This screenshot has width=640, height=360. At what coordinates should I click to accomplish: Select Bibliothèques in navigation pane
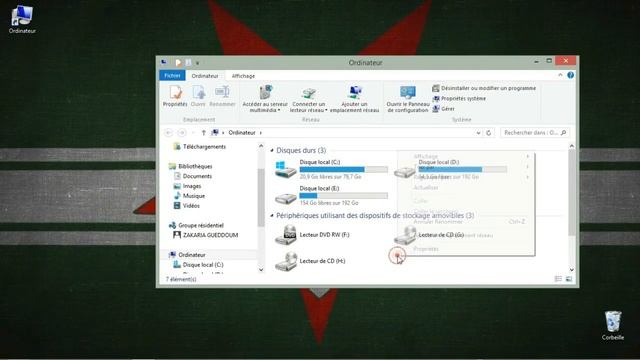191,166
